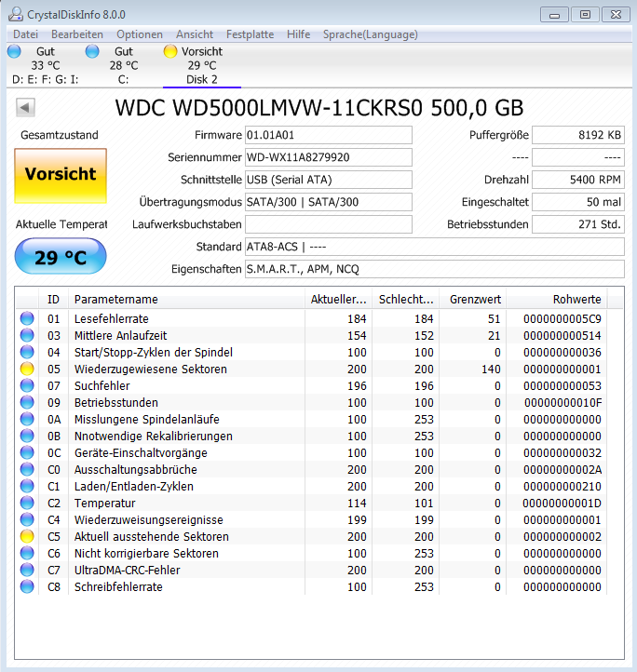Screen dimensions: 637x672
Task: Open the Festplatte menu
Action: tap(251, 34)
